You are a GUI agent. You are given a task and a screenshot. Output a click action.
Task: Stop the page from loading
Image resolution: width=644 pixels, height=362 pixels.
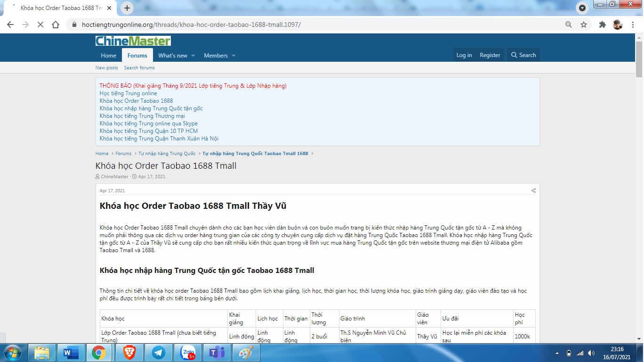[40, 25]
